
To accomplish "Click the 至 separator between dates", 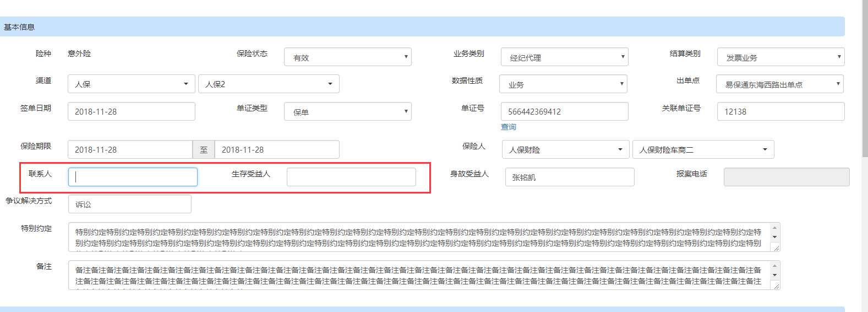I will coord(204,149).
